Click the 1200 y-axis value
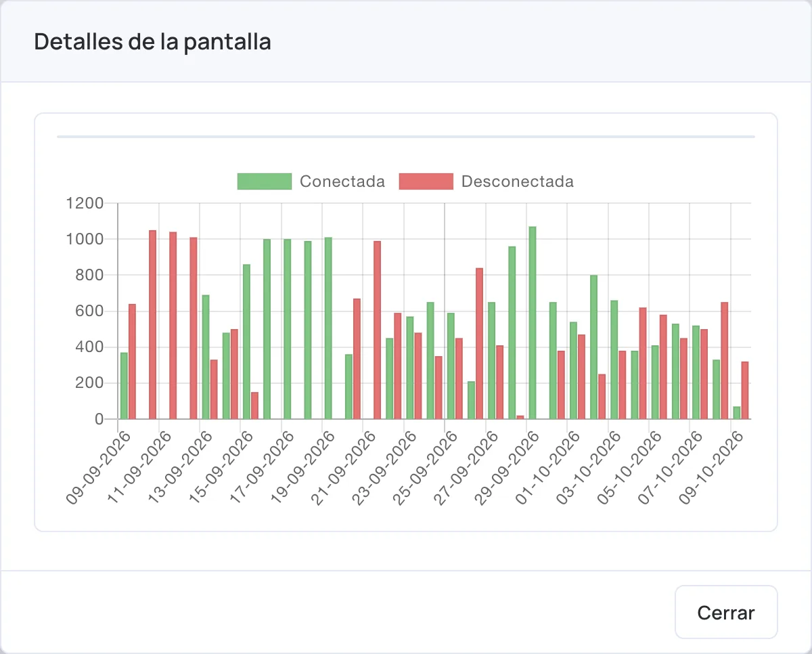Screen dimensions: 812x654 (x=85, y=203)
